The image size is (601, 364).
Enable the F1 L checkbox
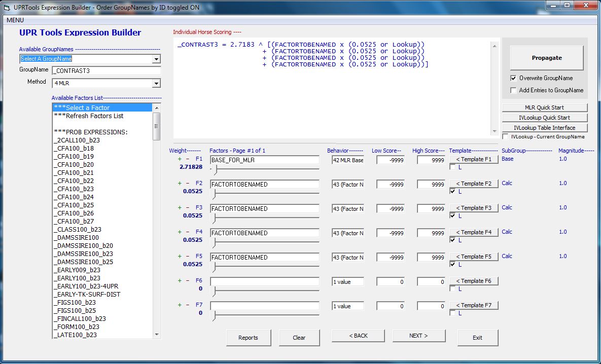[x=453, y=167]
